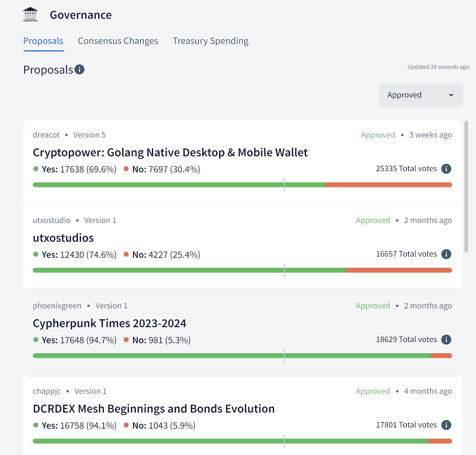Click the utxostudios vote progress bar
Image resolution: width=476 pixels, height=455 pixels.
242,270
